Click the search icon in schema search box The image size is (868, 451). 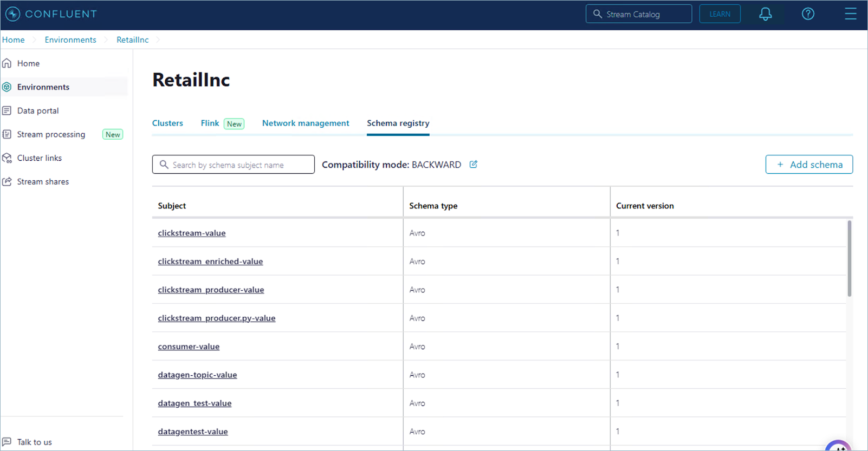[164, 165]
